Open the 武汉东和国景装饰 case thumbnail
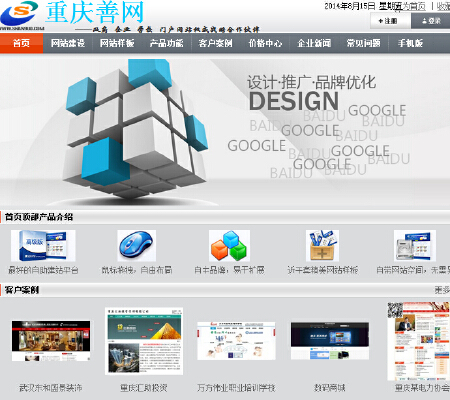The width and height of the screenshot is (450, 400). point(51,341)
